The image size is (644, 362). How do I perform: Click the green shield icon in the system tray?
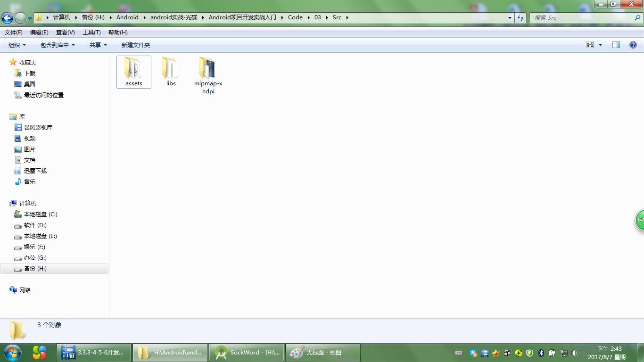pyautogui.click(x=530, y=353)
